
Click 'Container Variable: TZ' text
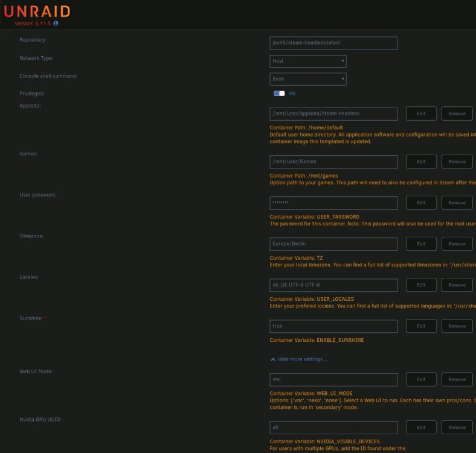(296, 258)
